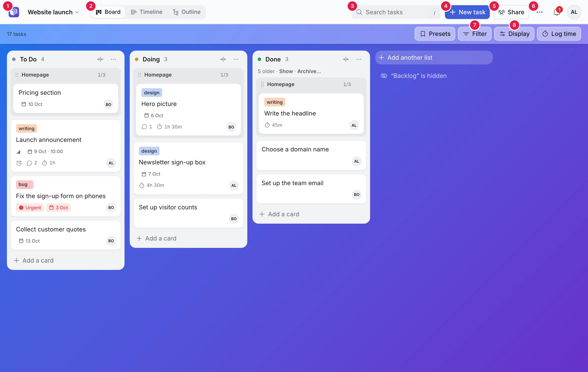
Task: Switch to the Outline view tab
Action: point(187,12)
